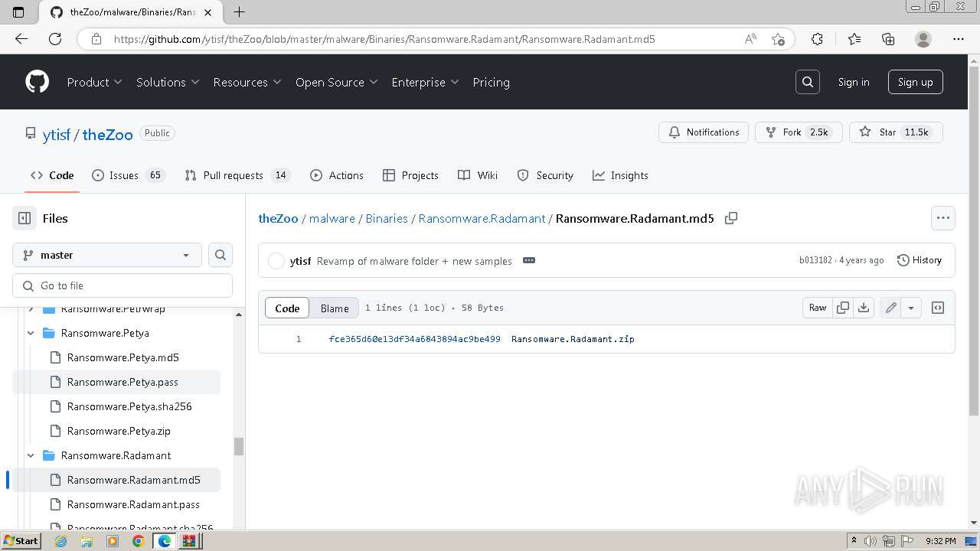The width and height of the screenshot is (980, 551).
Task: Copy file path icon next to Ransomware.Radamant.md5
Action: click(731, 218)
